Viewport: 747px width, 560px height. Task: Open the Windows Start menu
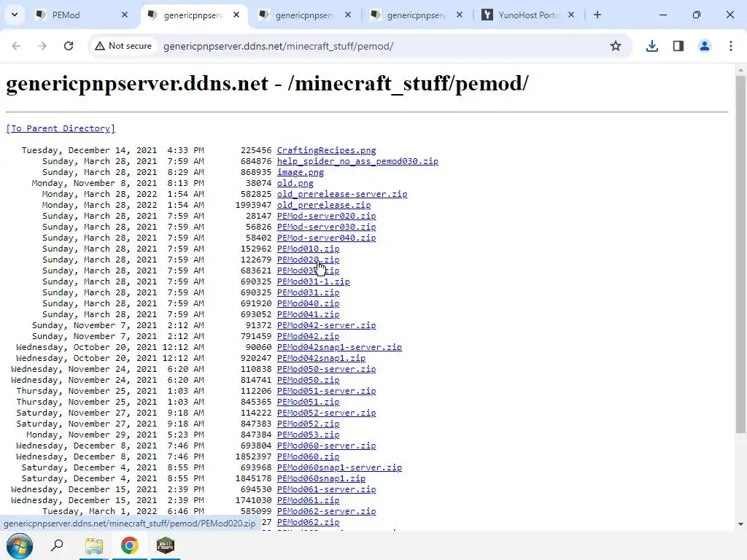(20, 545)
